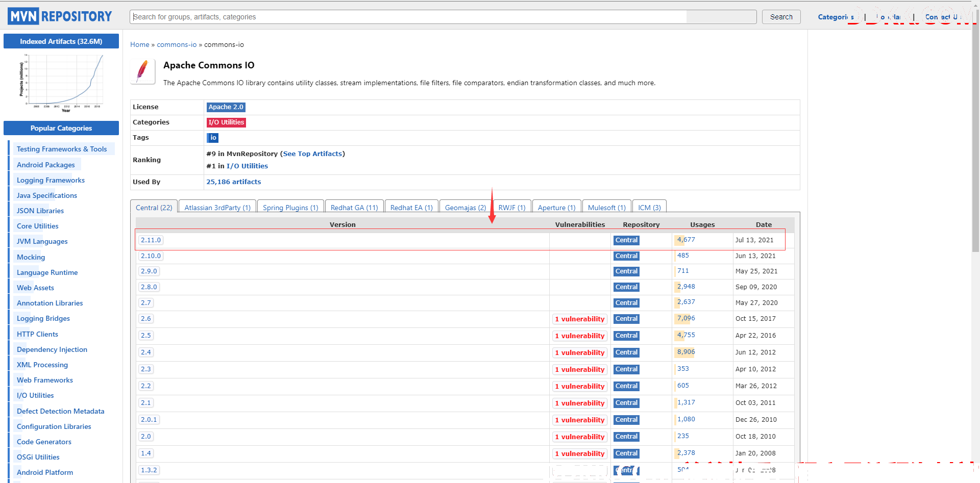
Task: Open version 2.7
Action: (146, 302)
